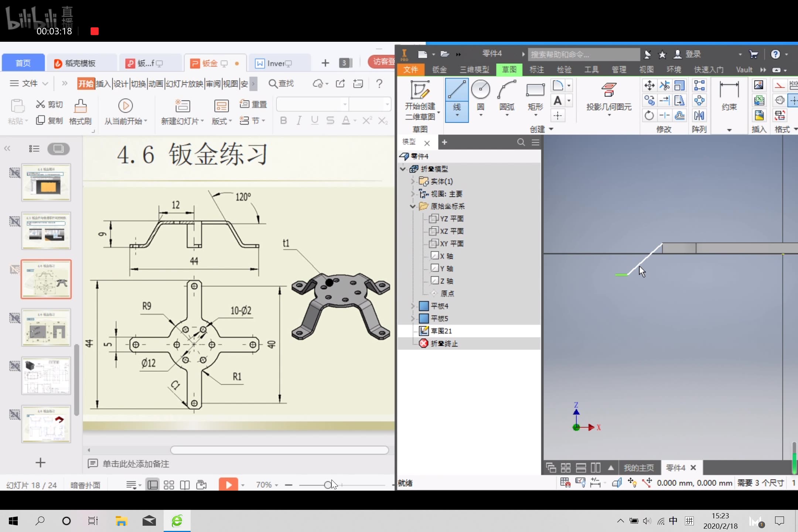Click the Inventor help question mark icon

tap(775, 54)
